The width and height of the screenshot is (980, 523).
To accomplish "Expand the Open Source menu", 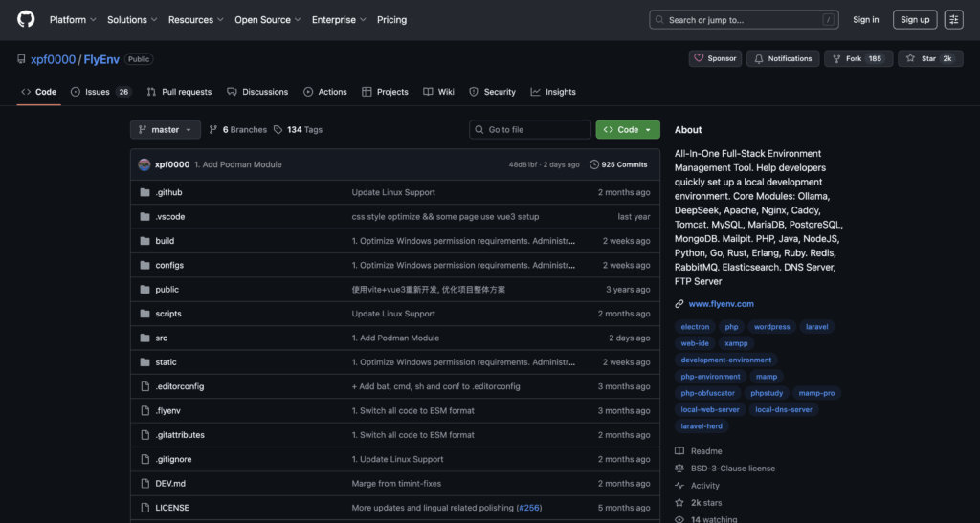I will coord(268,20).
